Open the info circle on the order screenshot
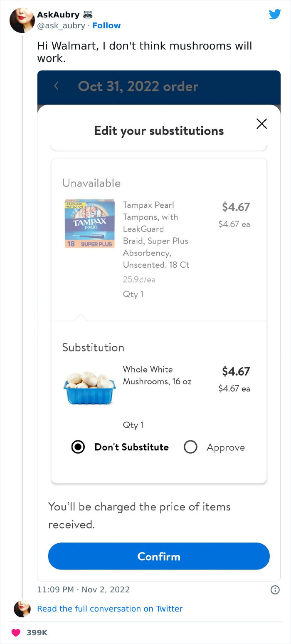This screenshot has height=644, width=291. pyautogui.click(x=275, y=589)
